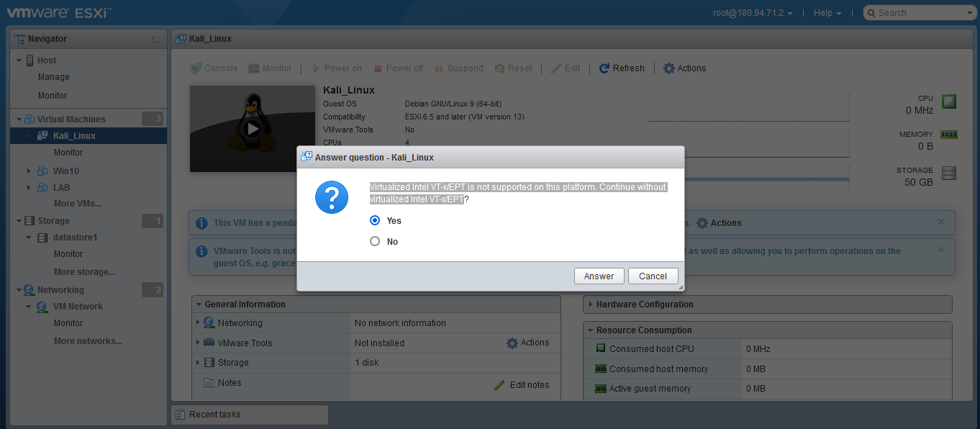Viewport: 980px width, 429px height.
Task: Suspend the Kali_Linux VM
Action: pos(459,68)
